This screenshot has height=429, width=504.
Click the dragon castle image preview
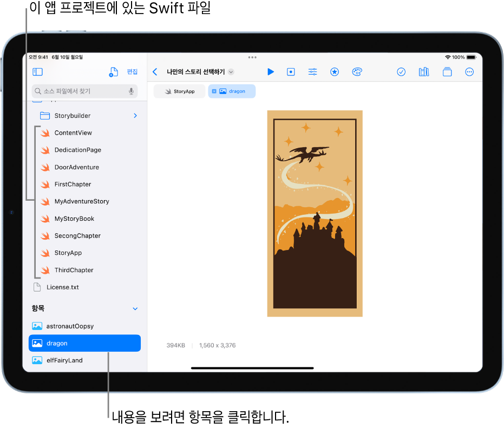pos(315,214)
